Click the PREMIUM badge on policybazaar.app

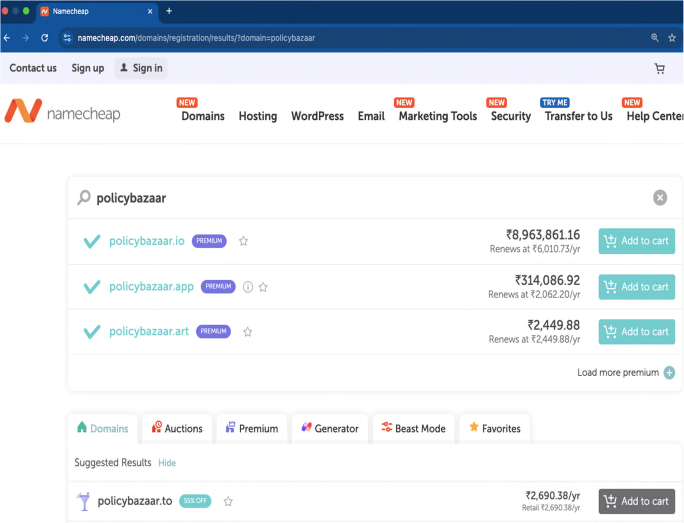coord(218,287)
